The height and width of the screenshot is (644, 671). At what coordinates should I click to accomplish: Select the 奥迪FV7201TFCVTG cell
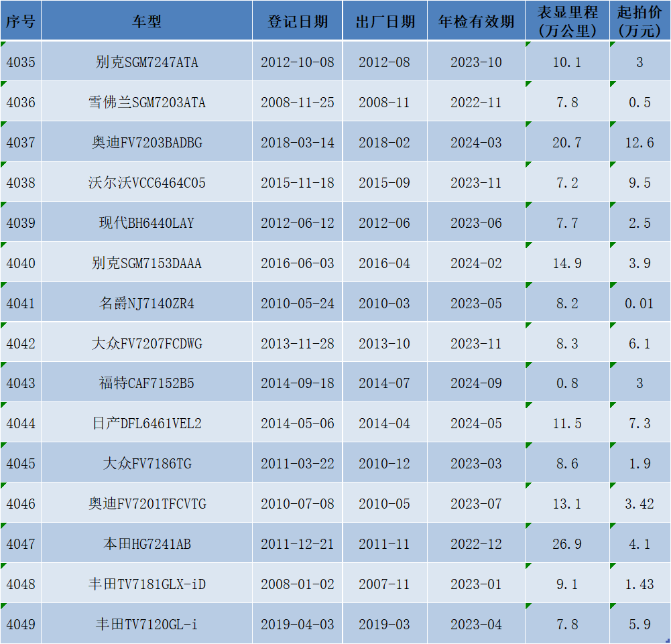(147, 503)
